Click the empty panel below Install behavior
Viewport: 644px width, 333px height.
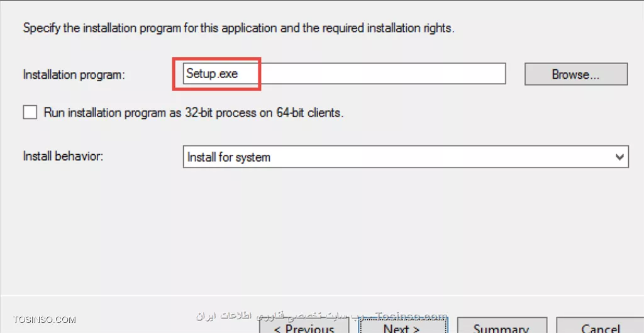point(322,230)
